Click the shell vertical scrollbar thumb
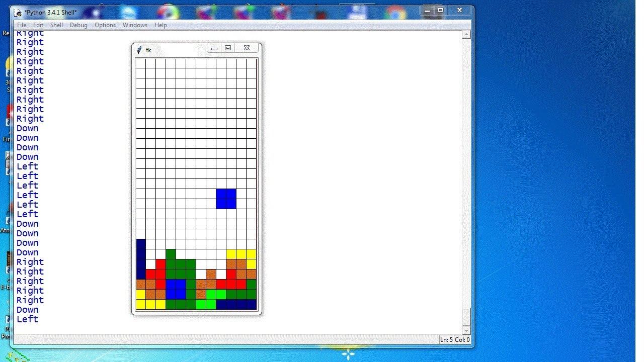This screenshot has width=644, height=362. click(x=466, y=317)
